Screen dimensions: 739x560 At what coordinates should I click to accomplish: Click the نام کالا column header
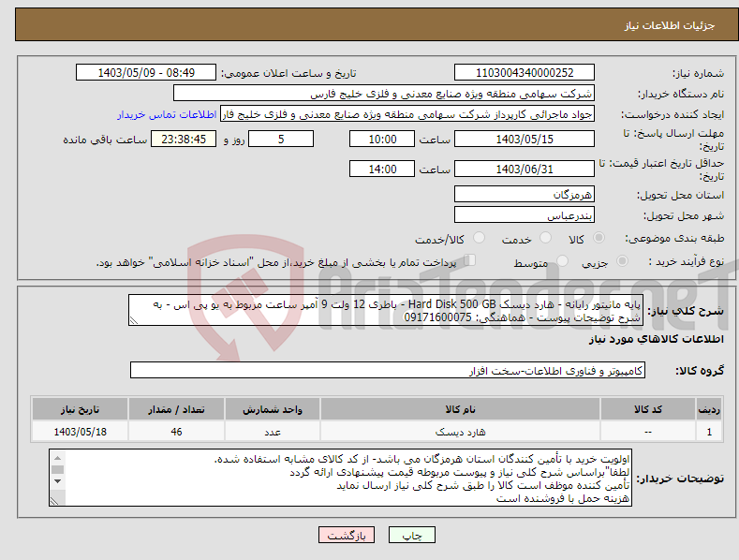click(x=460, y=409)
